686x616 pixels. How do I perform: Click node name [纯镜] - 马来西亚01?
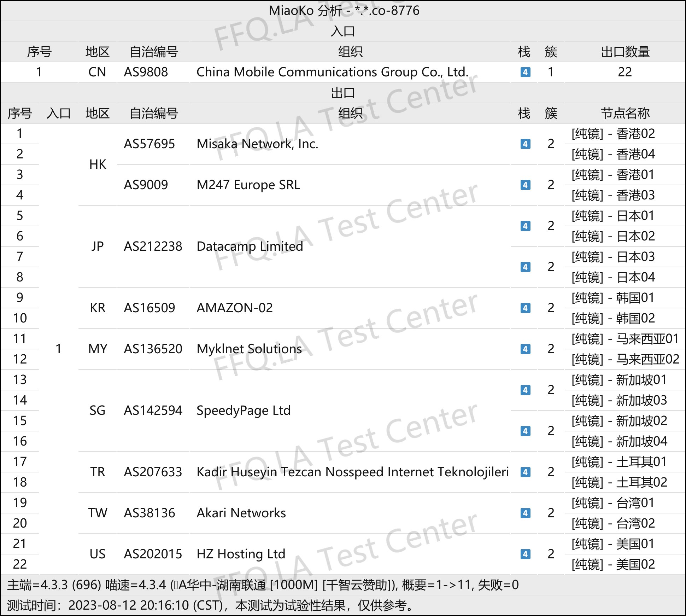[626, 339]
